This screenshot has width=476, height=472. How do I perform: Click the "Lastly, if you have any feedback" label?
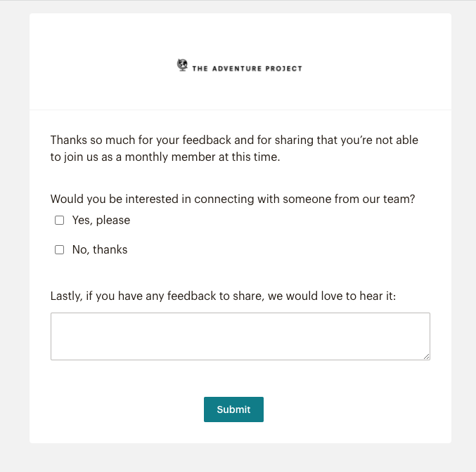tap(223, 296)
